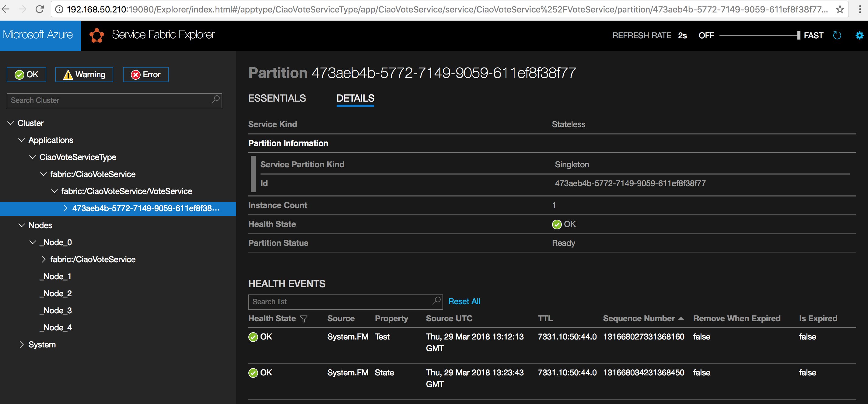
Task: Open the browser three-dot menu
Action: point(860,9)
